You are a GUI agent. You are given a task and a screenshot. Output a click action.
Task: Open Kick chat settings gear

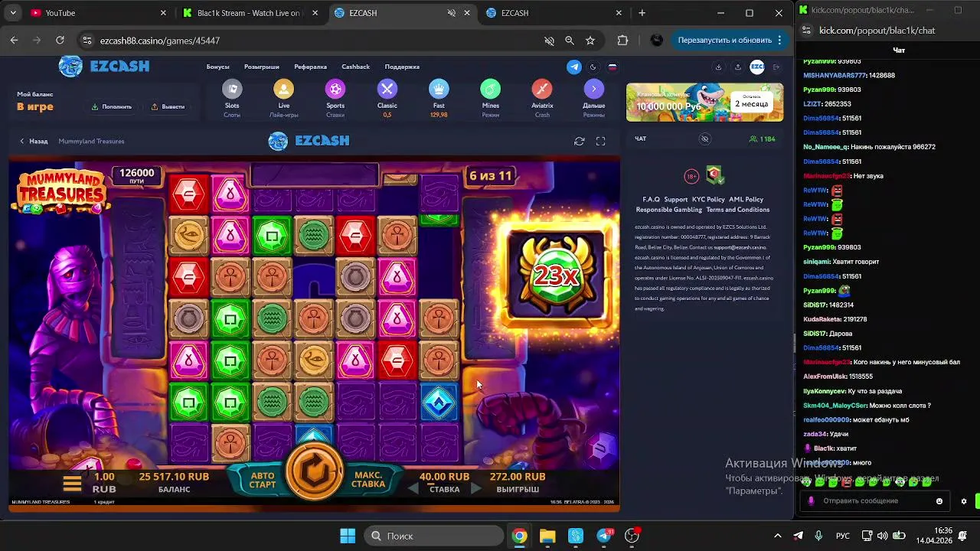[964, 501]
